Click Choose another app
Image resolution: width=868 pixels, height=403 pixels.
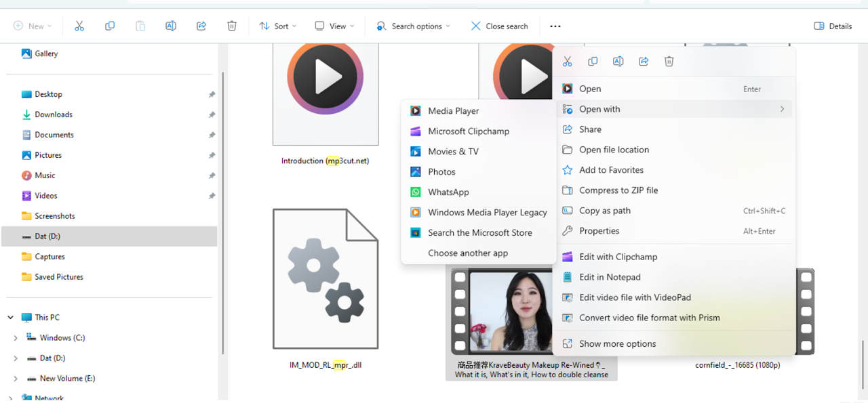(x=479, y=253)
